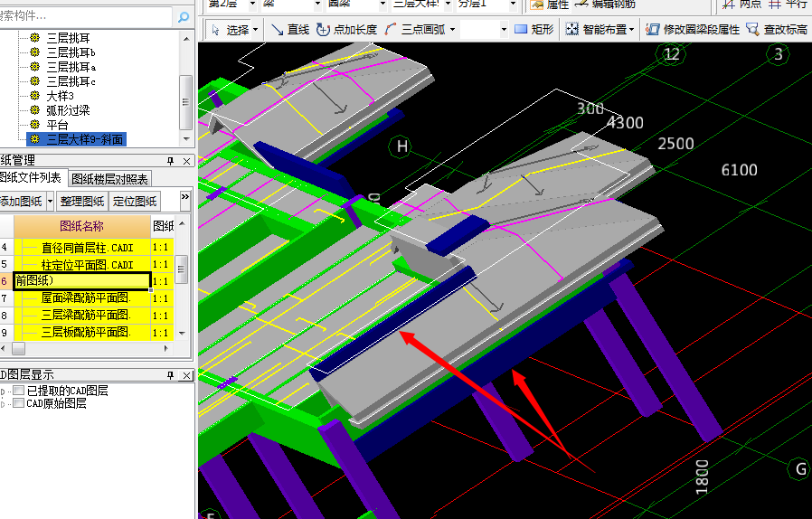The image size is (812, 519).
Task: Tick the 已提取的CAD图层 checkbox
Action: click(x=19, y=390)
